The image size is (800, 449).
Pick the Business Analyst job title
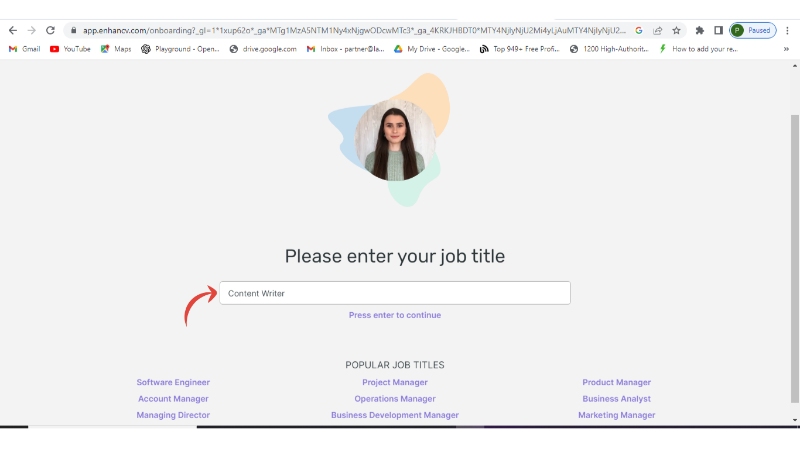(616, 398)
